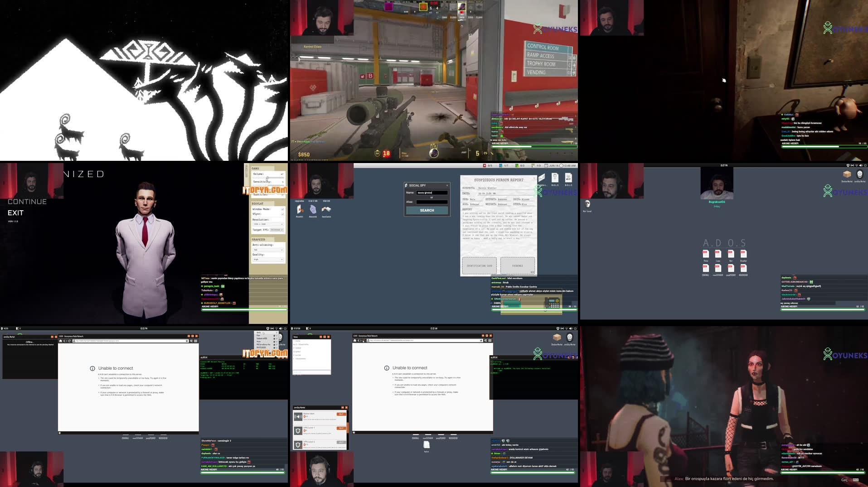The height and width of the screenshot is (487, 868).
Task: Click the EVIDENCE slot on the report
Action: [518, 266]
